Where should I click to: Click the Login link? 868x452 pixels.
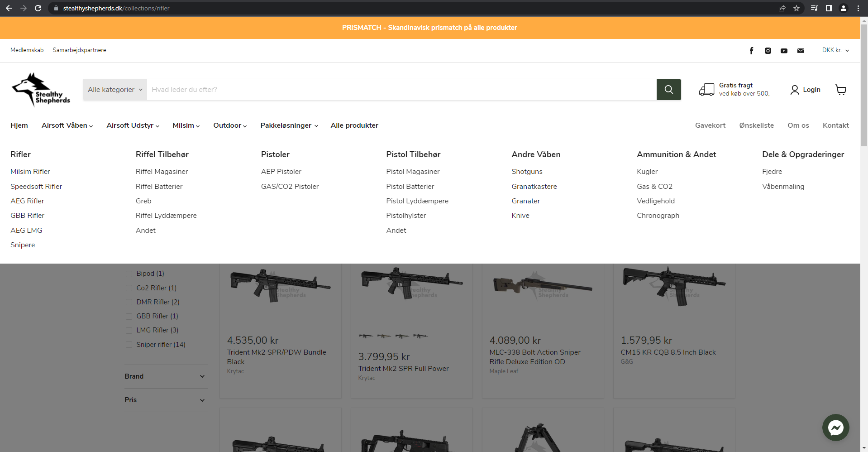tap(806, 90)
